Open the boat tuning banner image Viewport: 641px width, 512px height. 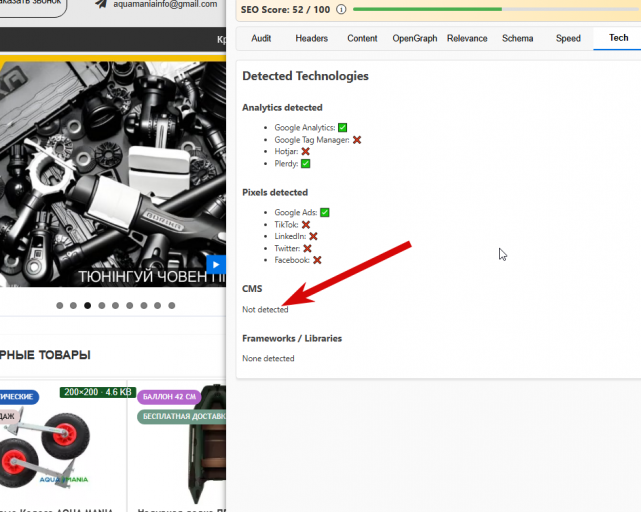(113, 172)
